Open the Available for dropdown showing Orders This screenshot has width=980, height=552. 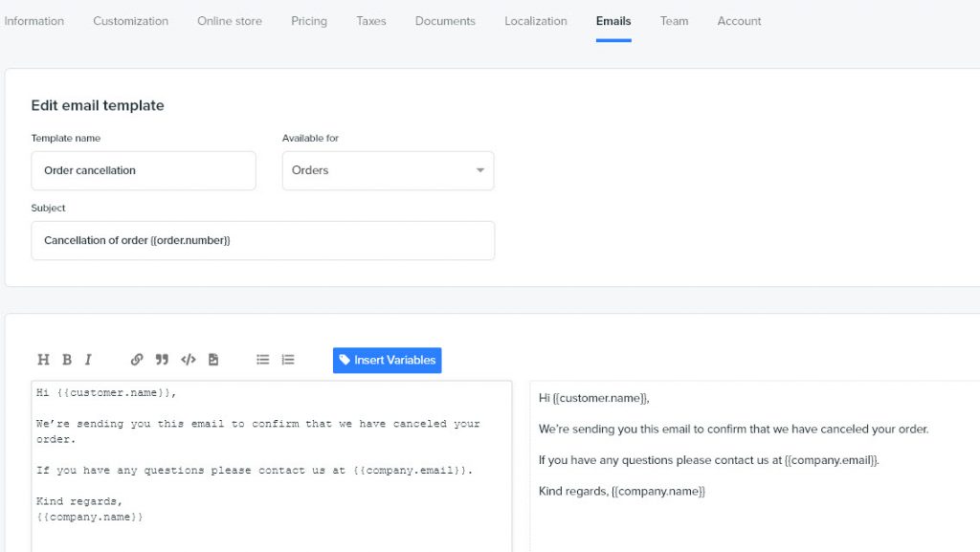389,170
